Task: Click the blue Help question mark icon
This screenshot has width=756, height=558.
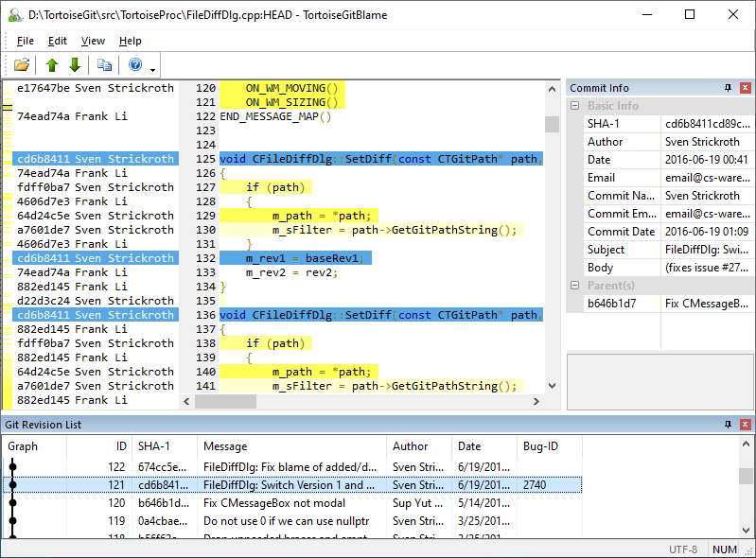Action: (x=135, y=65)
